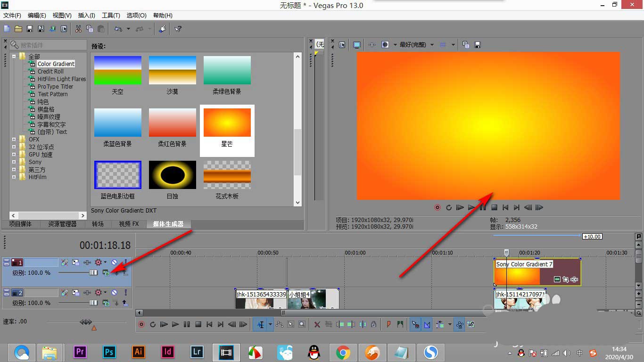
Task: Select the zoom edit tool magnifier
Action: [x=302, y=324]
